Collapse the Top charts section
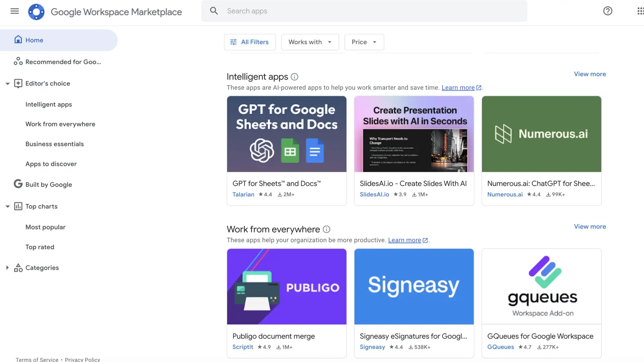The width and height of the screenshot is (644, 362). click(x=7, y=206)
